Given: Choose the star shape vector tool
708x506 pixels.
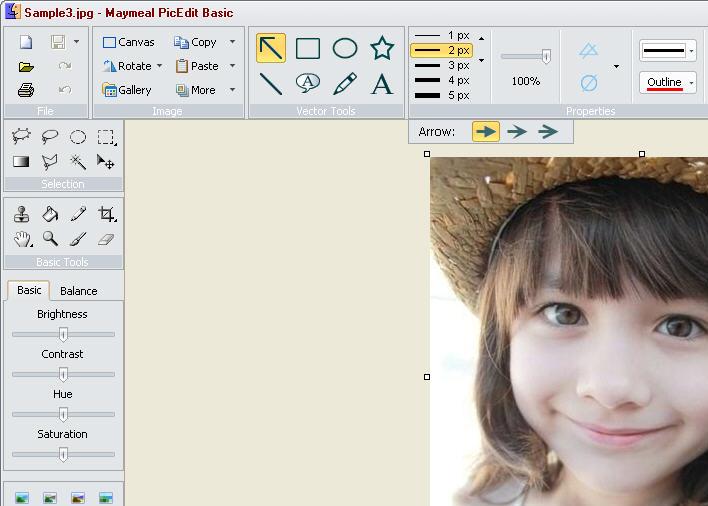Looking at the screenshot, I should point(382,48).
